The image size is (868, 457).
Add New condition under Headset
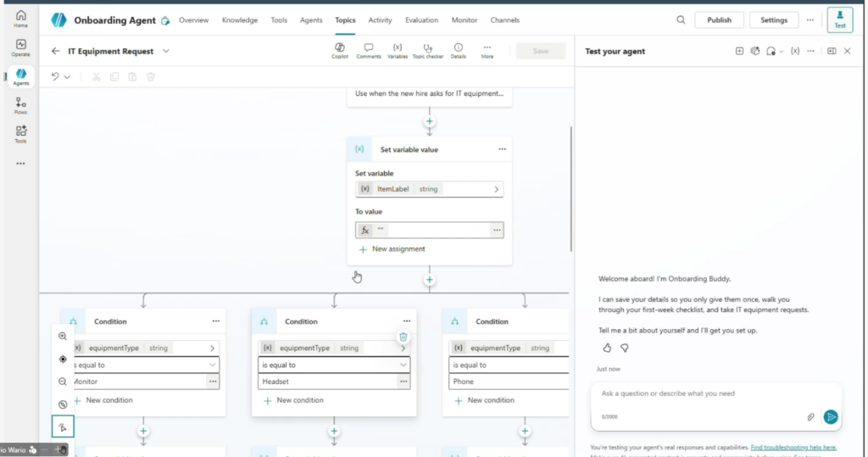293,400
